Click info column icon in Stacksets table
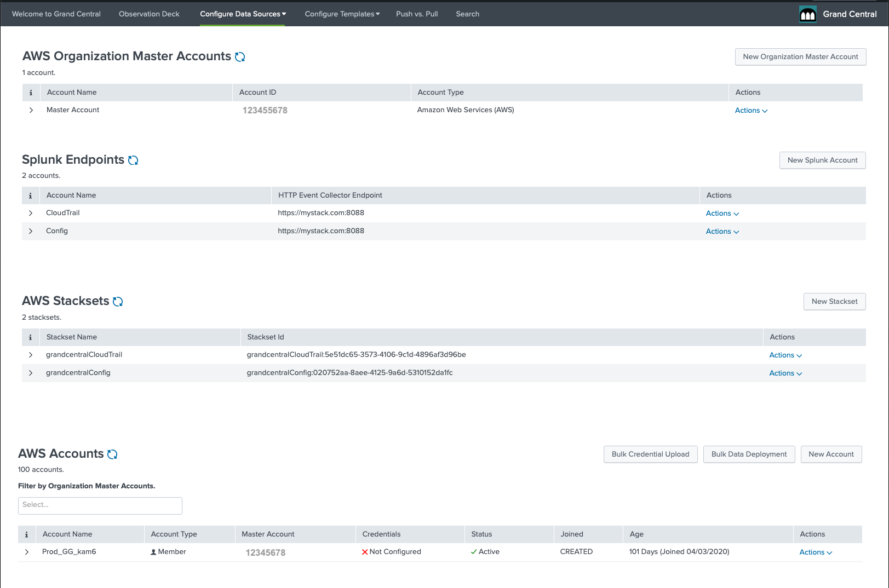Screen dimensions: 889x588 (30, 337)
